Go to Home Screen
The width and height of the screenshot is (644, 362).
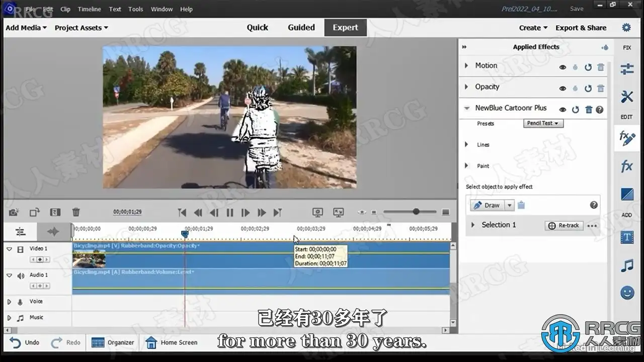(172, 342)
